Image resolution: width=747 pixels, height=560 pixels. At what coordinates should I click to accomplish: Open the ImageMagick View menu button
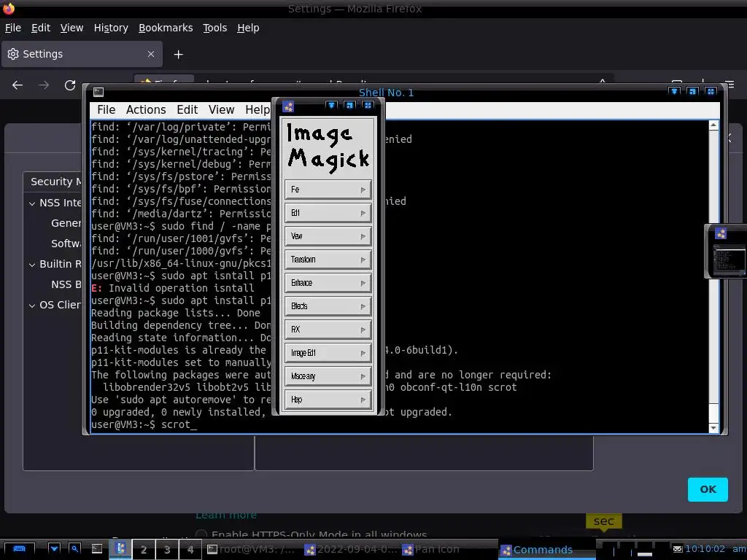click(x=328, y=236)
